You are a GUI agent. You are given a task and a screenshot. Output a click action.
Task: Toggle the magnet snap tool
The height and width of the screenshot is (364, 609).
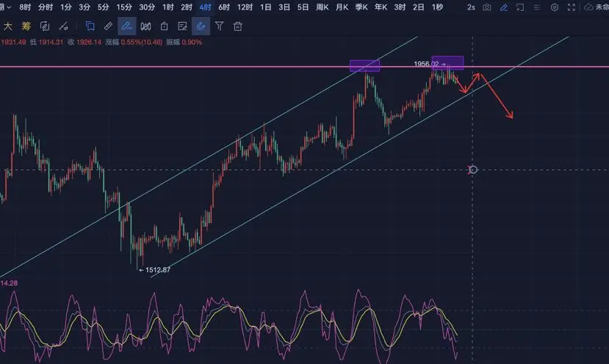coord(201,26)
